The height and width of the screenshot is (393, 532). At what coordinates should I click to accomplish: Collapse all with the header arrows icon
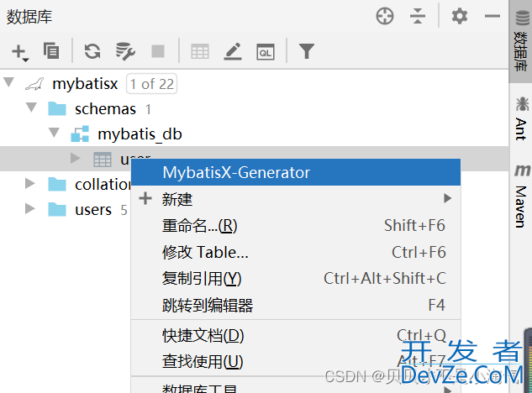(x=418, y=16)
